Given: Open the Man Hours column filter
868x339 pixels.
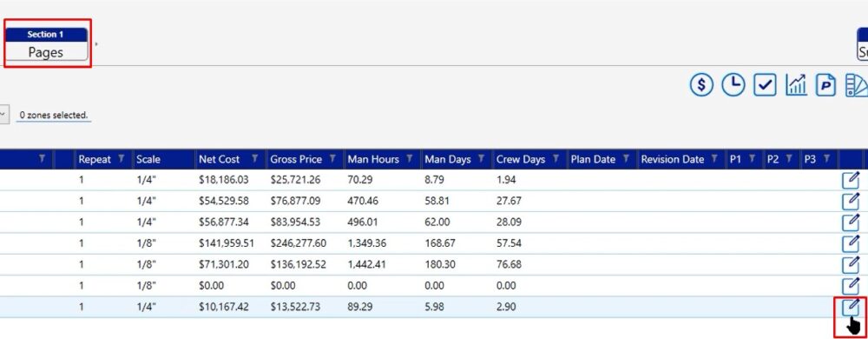Looking at the screenshot, I should (x=409, y=159).
